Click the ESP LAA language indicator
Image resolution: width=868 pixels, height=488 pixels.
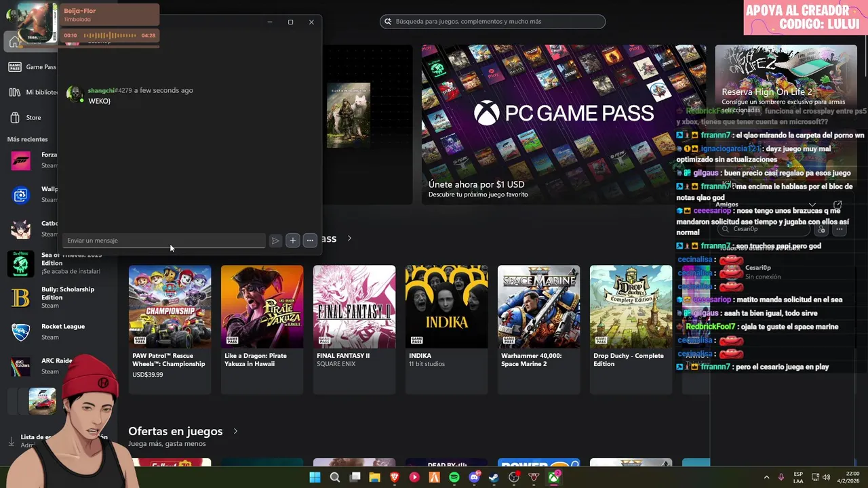click(799, 477)
